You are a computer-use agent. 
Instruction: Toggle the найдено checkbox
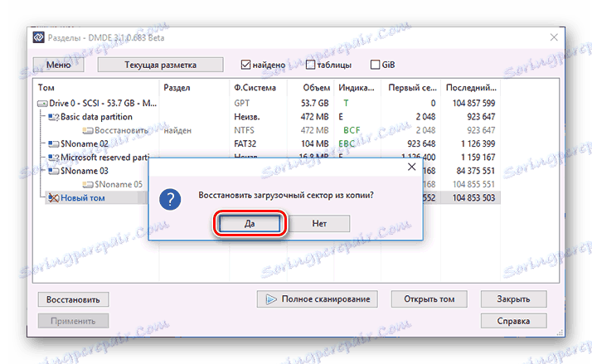click(x=245, y=65)
